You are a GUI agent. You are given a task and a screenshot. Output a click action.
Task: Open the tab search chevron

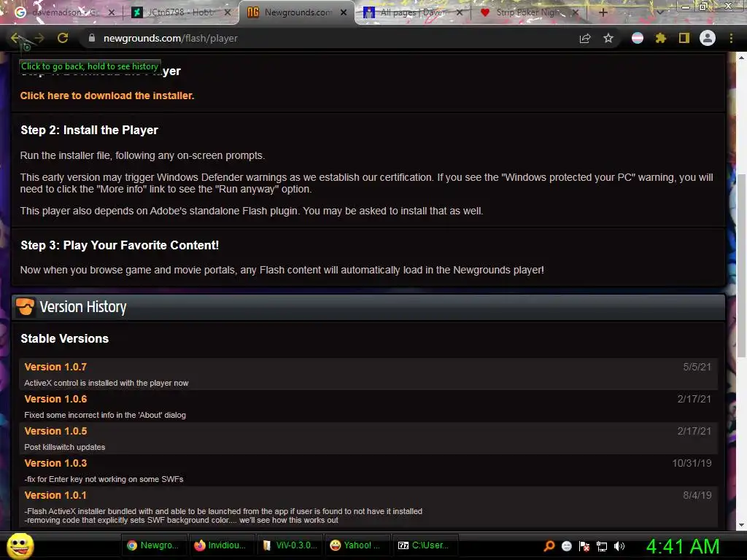659,12
